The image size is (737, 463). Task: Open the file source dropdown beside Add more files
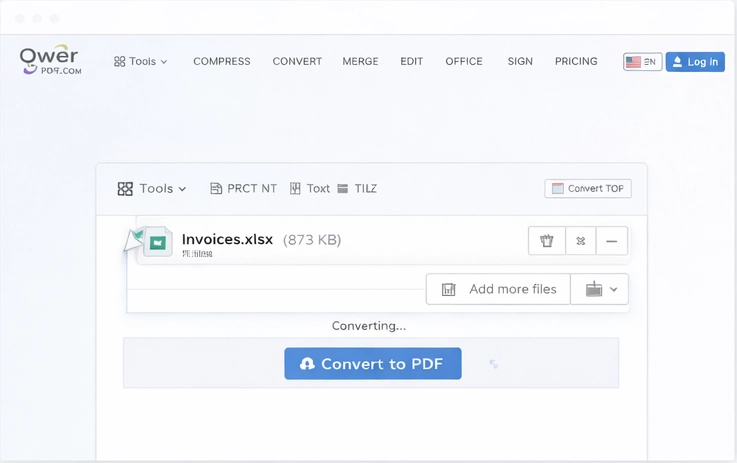coord(600,289)
